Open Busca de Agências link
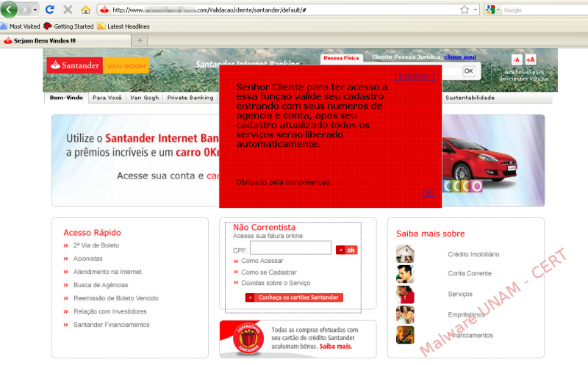588x365 pixels. click(101, 285)
